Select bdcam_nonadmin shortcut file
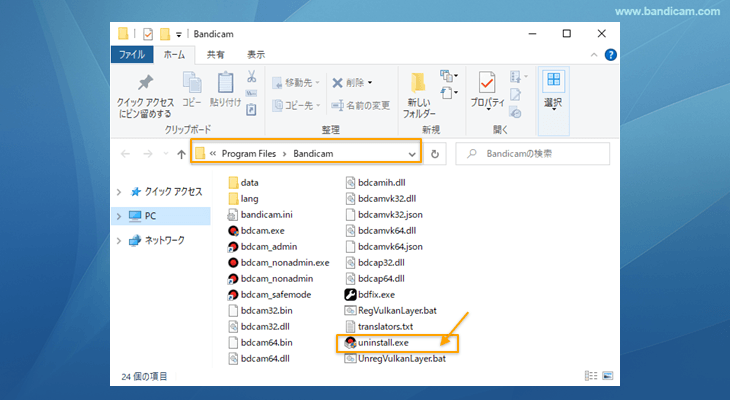This screenshot has height=400, width=730. point(270,278)
